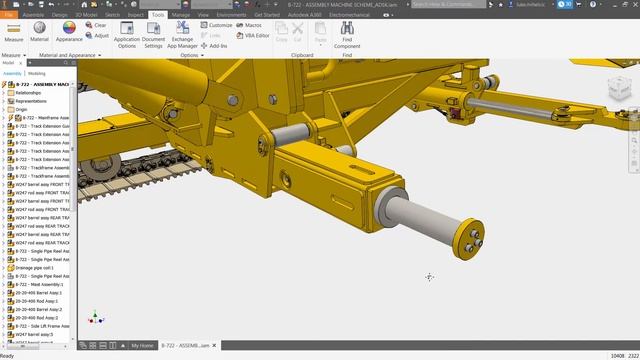Select B-722 - Side Lift Frame Assembly item

[x=42, y=326]
